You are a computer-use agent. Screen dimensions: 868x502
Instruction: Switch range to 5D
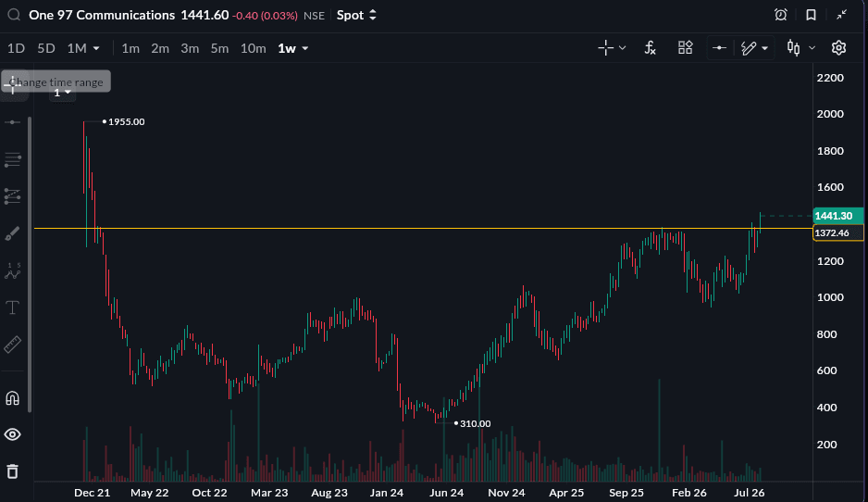pyautogui.click(x=46, y=48)
